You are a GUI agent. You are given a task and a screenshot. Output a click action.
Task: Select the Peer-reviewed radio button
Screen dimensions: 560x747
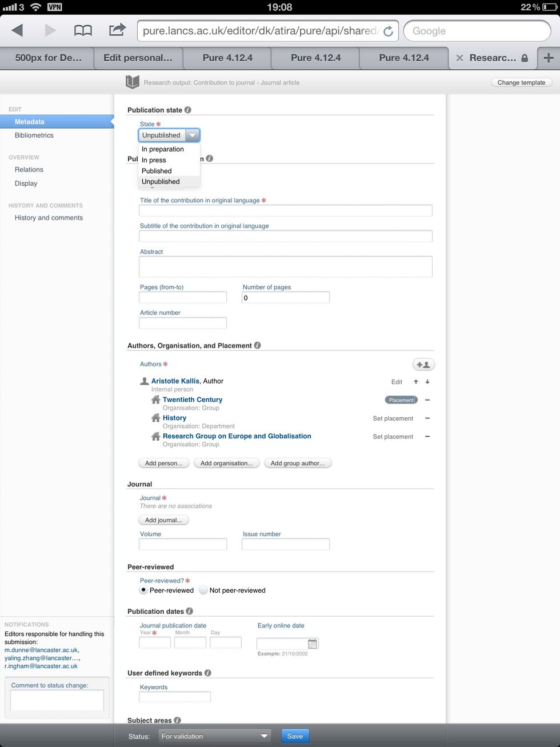143,590
